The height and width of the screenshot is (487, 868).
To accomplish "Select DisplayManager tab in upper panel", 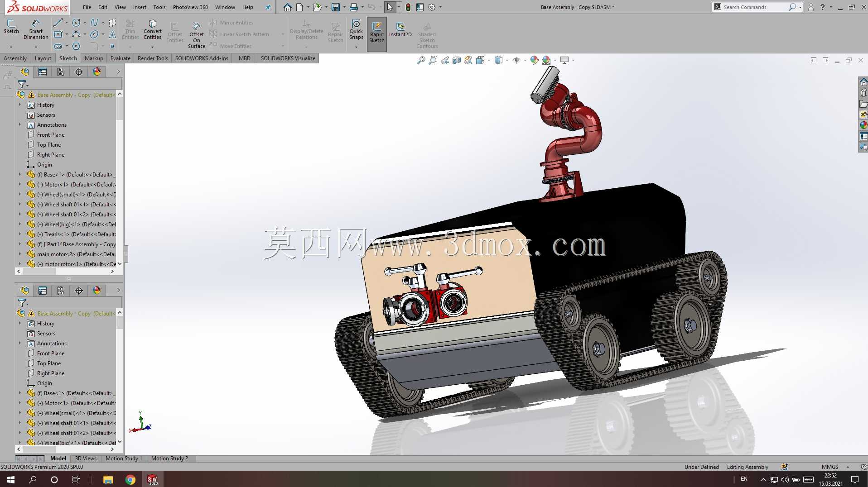I will click(x=97, y=72).
